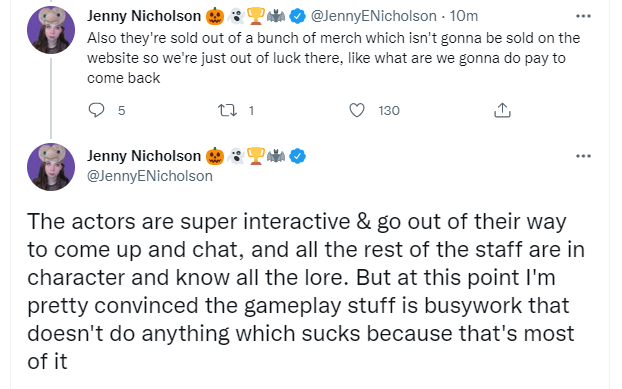Click the 130 likes count
Viewport: 622px width, 389px height.
[389, 111]
